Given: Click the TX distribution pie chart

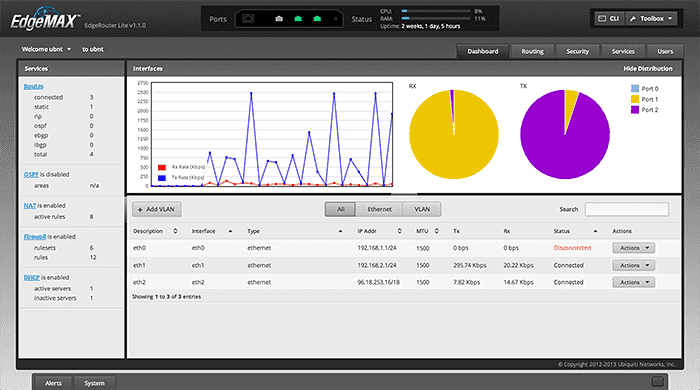Looking at the screenshot, I should point(565,134).
